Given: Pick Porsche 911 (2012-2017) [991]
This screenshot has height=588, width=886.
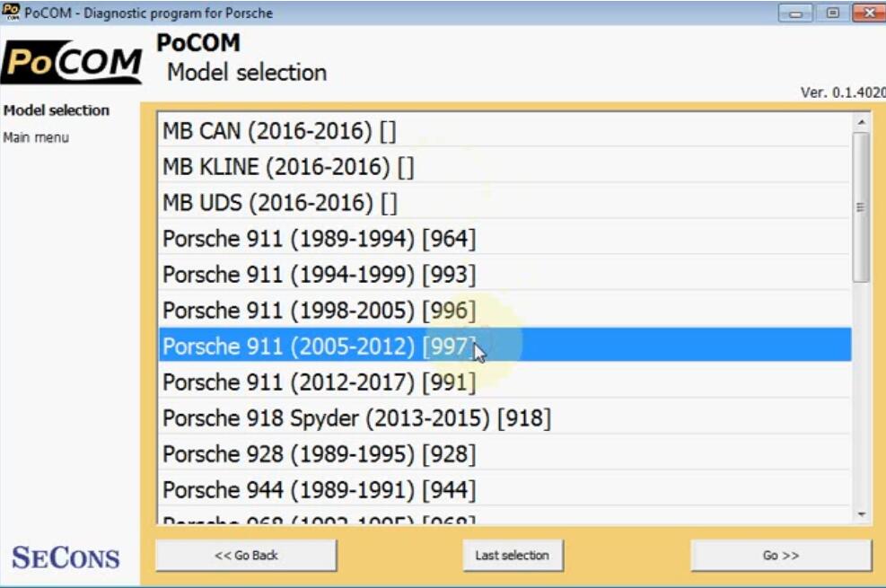Looking at the screenshot, I should coord(504,382).
